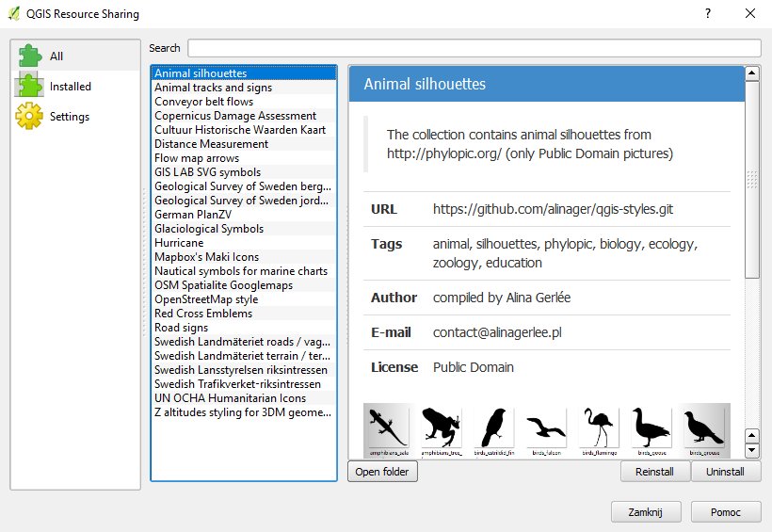Select Flow map arrows collection

pos(244,158)
